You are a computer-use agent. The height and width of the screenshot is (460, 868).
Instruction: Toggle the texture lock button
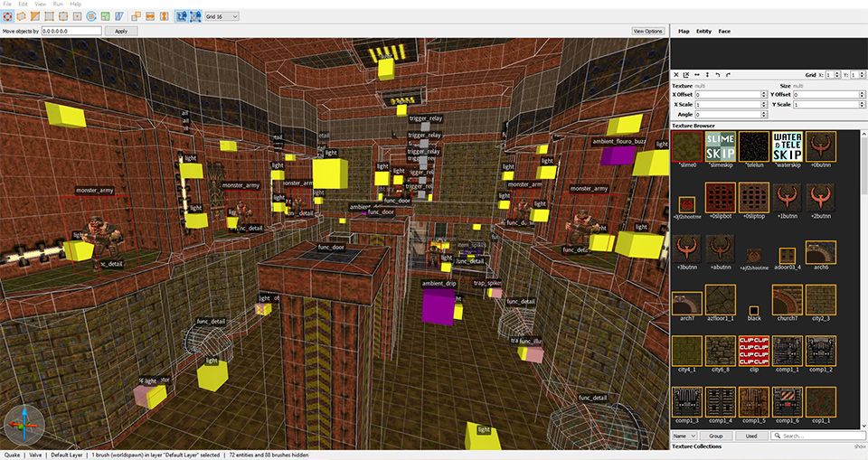tap(180, 16)
